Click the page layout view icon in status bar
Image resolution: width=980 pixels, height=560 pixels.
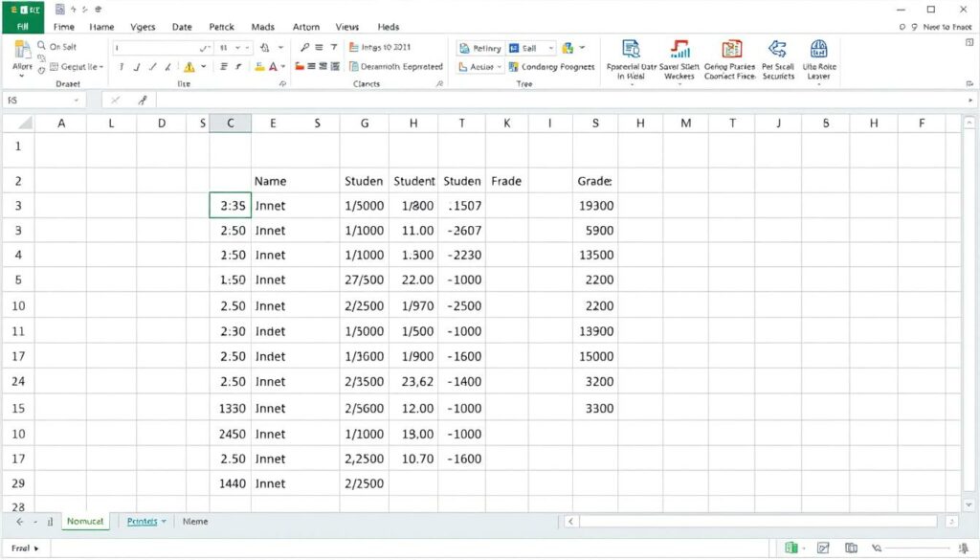coord(823,548)
